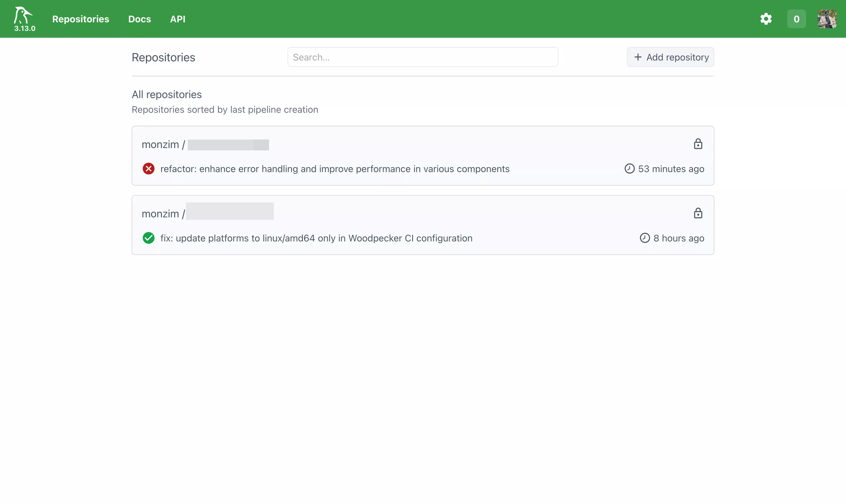
Task: Click the Add repository button
Action: click(670, 57)
